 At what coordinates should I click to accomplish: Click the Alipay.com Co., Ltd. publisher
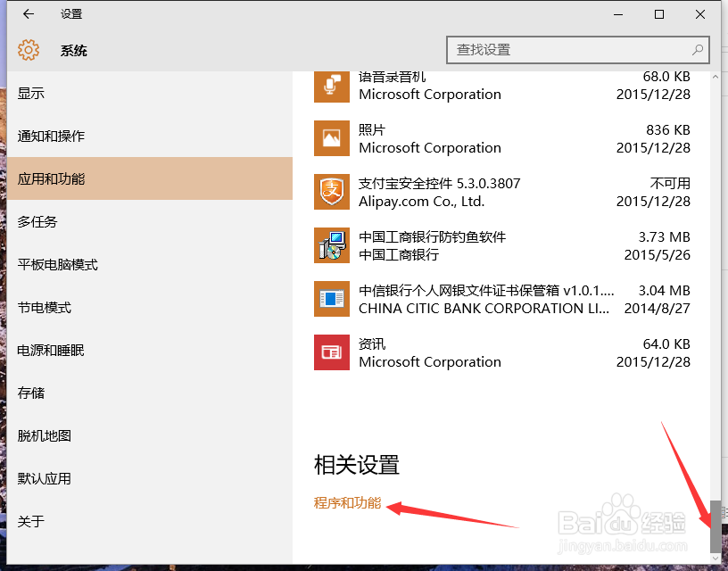pyautogui.click(x=422, y=202)
